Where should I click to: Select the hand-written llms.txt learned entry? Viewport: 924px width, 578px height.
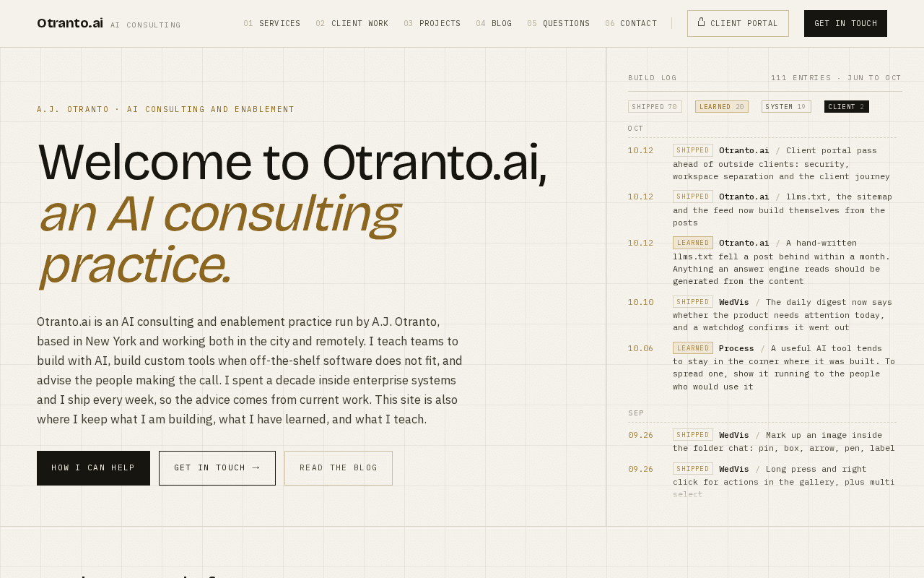tap(762, 262)
